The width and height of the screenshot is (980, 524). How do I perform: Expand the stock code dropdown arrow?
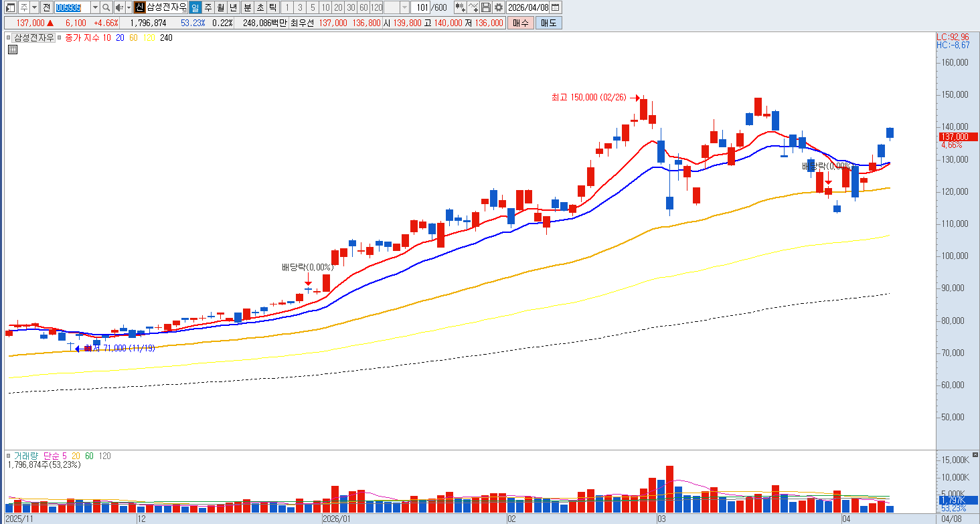[x=95, y=7]
